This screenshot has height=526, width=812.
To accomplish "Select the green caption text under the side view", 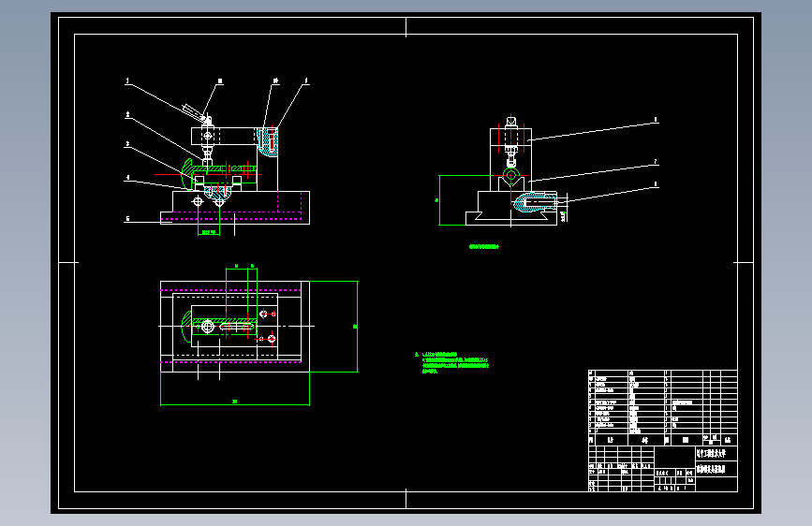I will coord(483,247).
